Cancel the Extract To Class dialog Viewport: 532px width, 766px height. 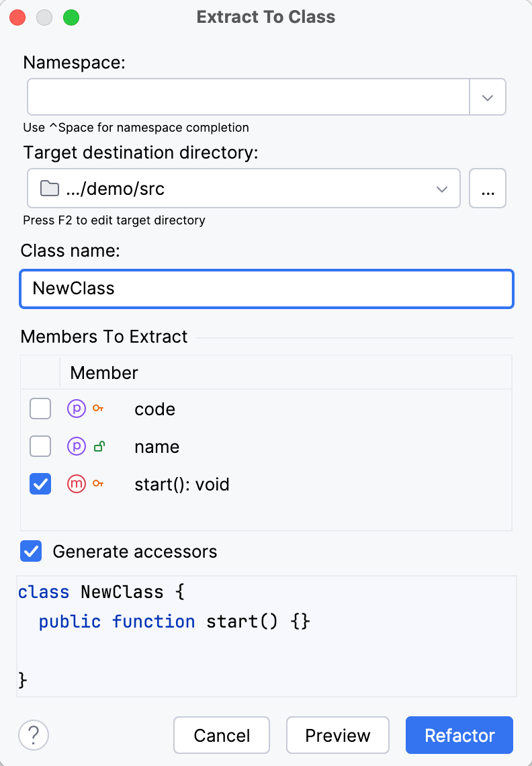(222, 735)
